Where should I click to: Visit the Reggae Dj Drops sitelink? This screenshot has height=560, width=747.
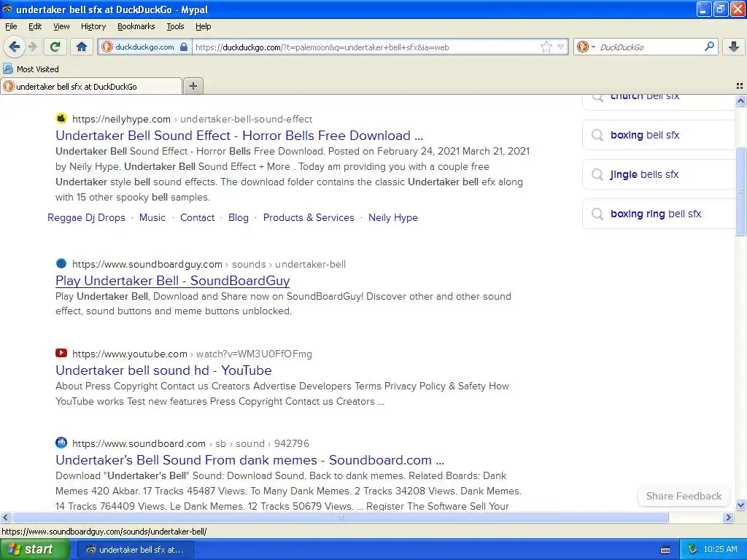click(x=86, y=217)
